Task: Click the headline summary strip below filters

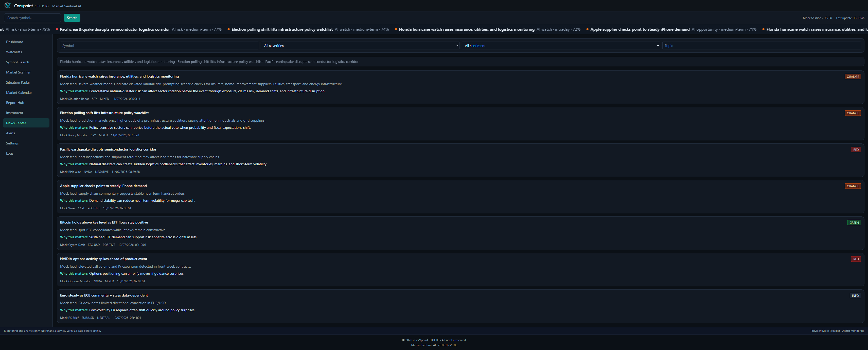Action: coord(460,62)
